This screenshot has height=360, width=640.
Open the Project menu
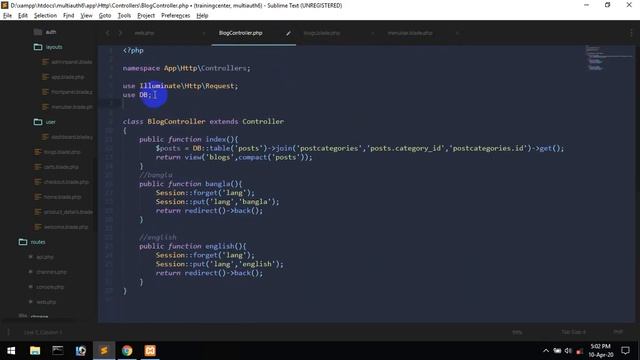coord(146,16)
